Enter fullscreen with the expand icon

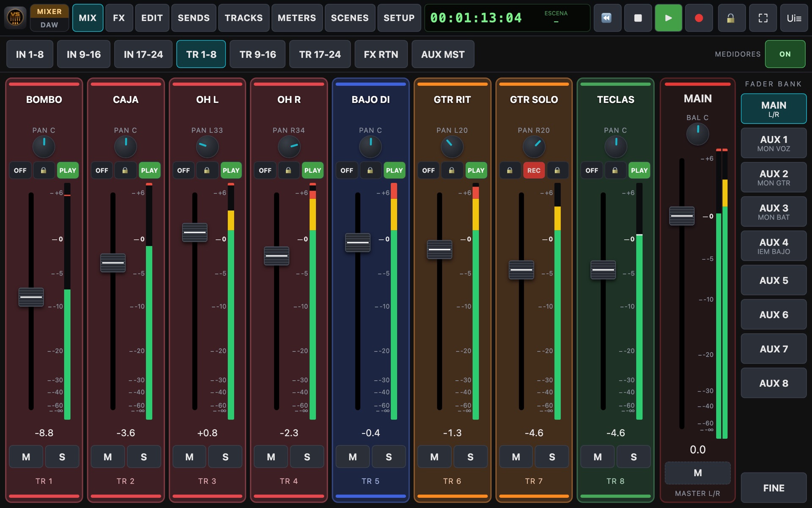(763, 18)
